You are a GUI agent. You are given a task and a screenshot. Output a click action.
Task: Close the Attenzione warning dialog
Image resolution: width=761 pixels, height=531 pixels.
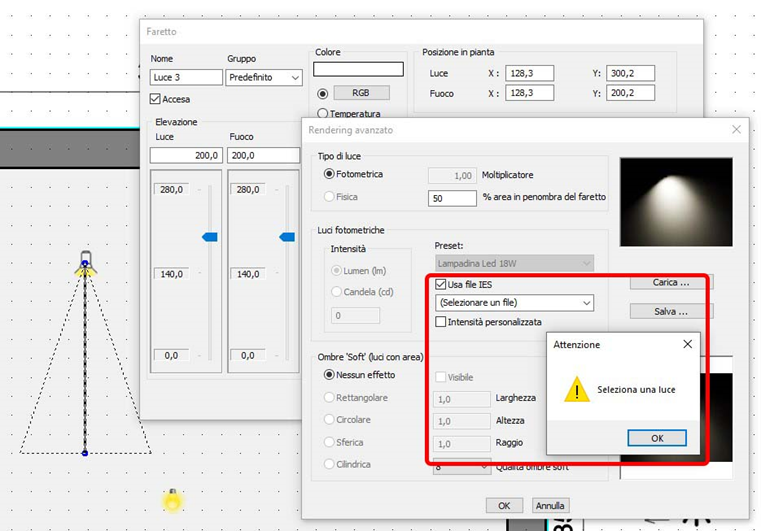pos(687,344)
